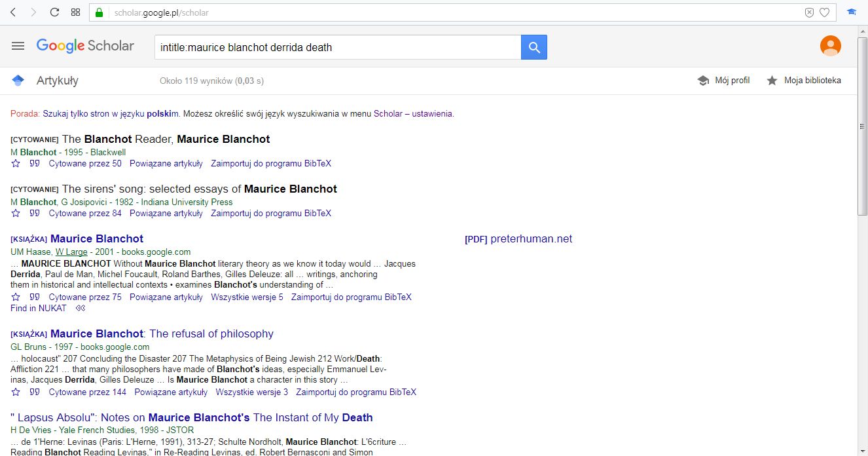
Task: Open the Google Scholar navigation menu
Action: pos(18,46)
